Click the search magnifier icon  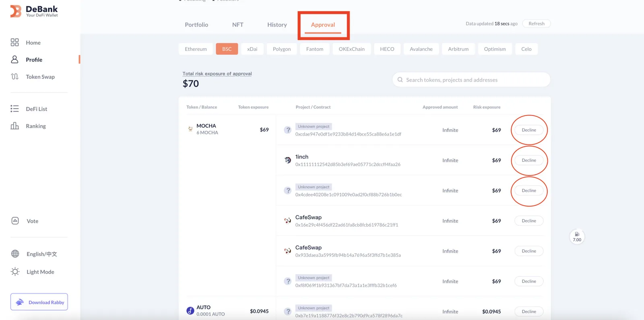(400, 80)
